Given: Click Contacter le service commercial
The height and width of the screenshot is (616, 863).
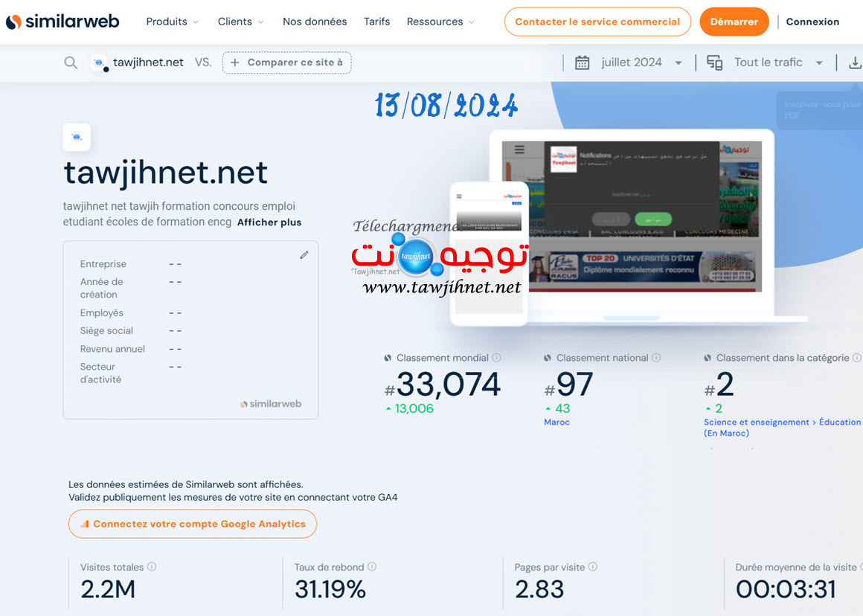Looking at the screenshot, I should coord(597,22).
